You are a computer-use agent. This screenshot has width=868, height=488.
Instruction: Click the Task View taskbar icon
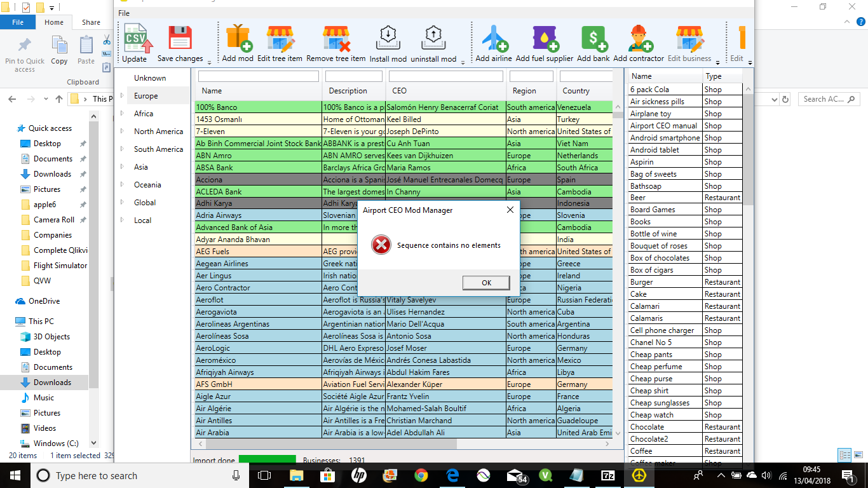tap(264, 475)
